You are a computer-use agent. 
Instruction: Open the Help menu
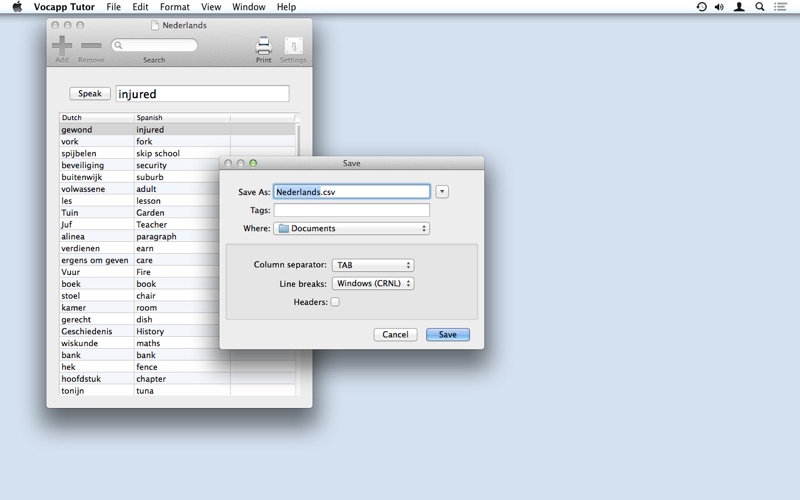(286, 7)
